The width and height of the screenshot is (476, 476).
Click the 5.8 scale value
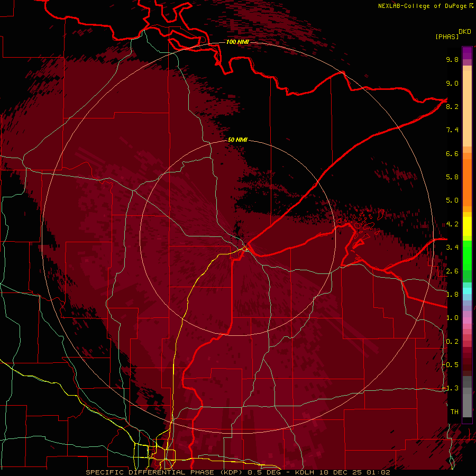(452, 177)
